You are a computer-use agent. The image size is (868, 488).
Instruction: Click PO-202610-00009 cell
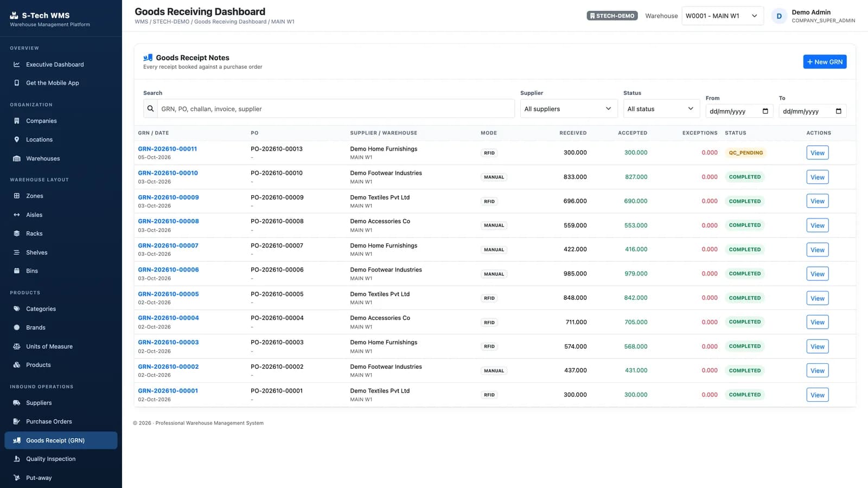pos(277,197)
